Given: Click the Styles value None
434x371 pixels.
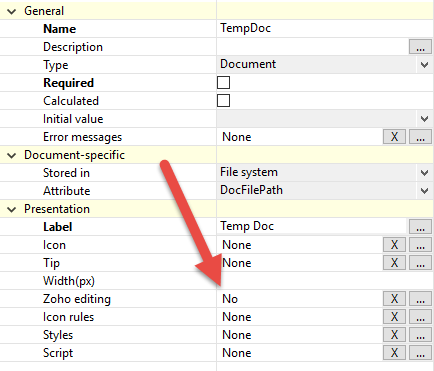Looking at the screenshot, I should (x=237, y=335).
